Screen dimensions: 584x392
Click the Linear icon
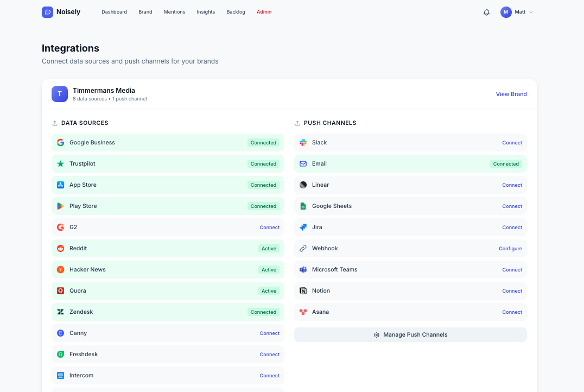303,185
